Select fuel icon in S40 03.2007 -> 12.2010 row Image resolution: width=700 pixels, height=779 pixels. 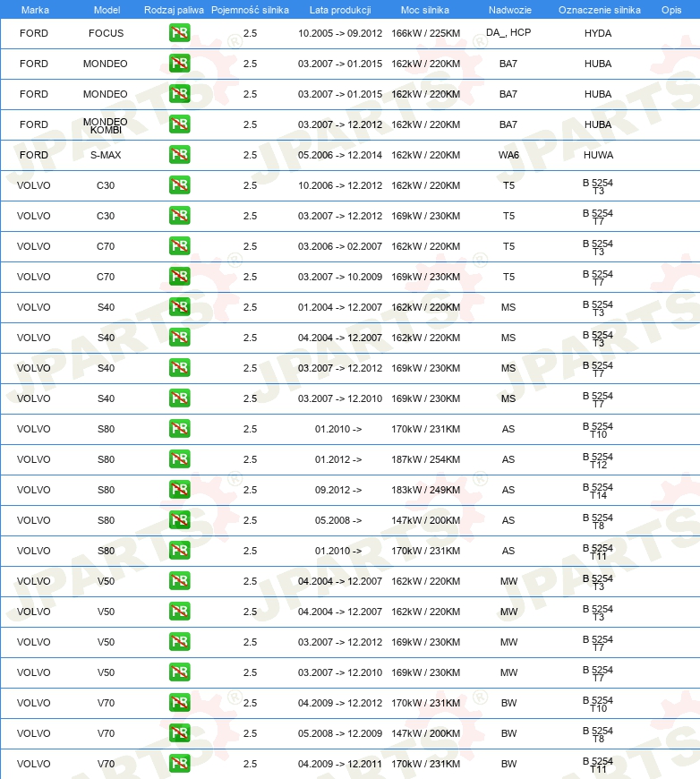pyautogui.click(x=179, y=398)
